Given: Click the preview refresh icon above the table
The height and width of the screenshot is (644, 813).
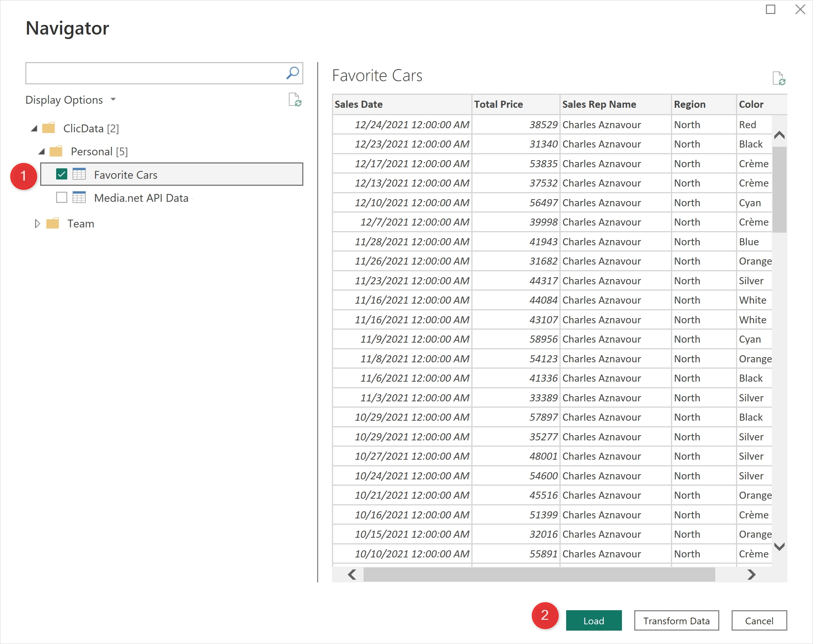Looking at the screenshot, I should click(x=778, y=78).
